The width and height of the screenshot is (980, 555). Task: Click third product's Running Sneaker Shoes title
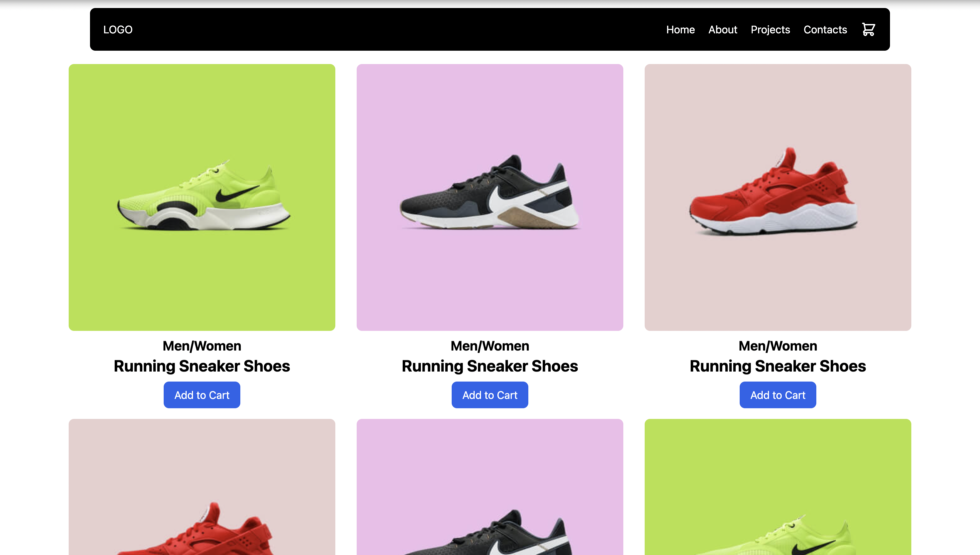point(778,366)
